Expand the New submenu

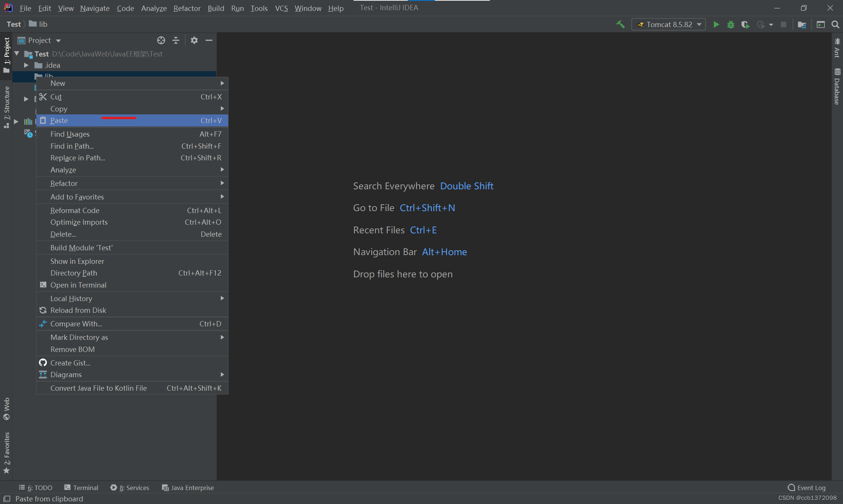pyautogui.click(x=132, y=83)
